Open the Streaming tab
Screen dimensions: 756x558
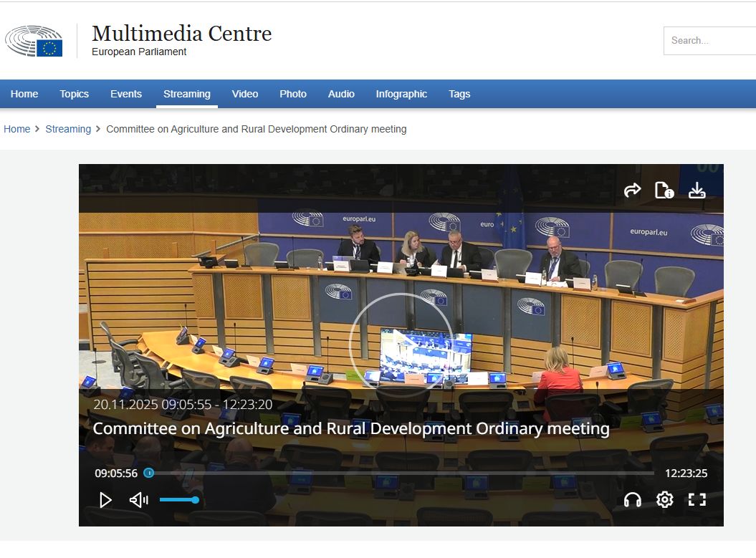(186, 94)
